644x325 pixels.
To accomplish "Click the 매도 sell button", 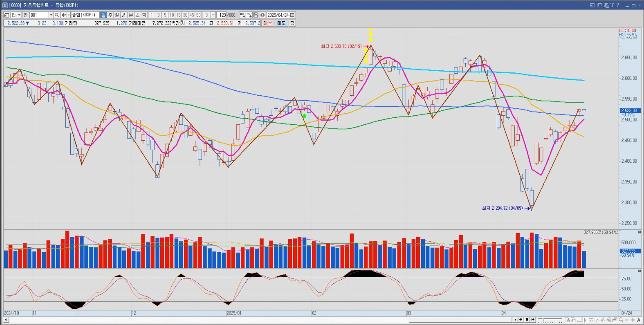I will point(281,23).
